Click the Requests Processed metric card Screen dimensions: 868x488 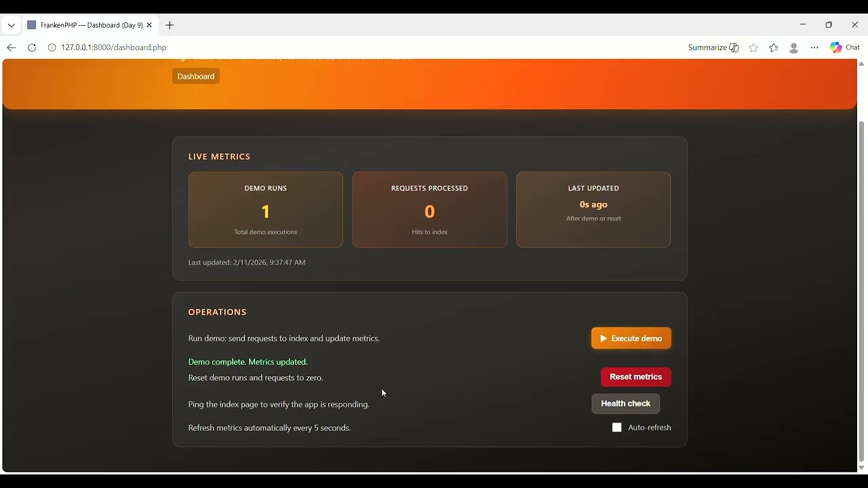click(x=430, y=209)
